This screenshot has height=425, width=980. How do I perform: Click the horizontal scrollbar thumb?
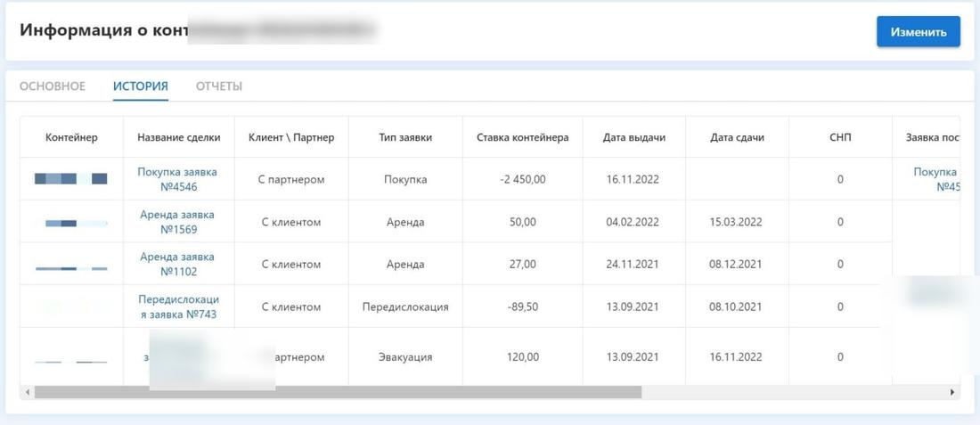tap(338, 392)
